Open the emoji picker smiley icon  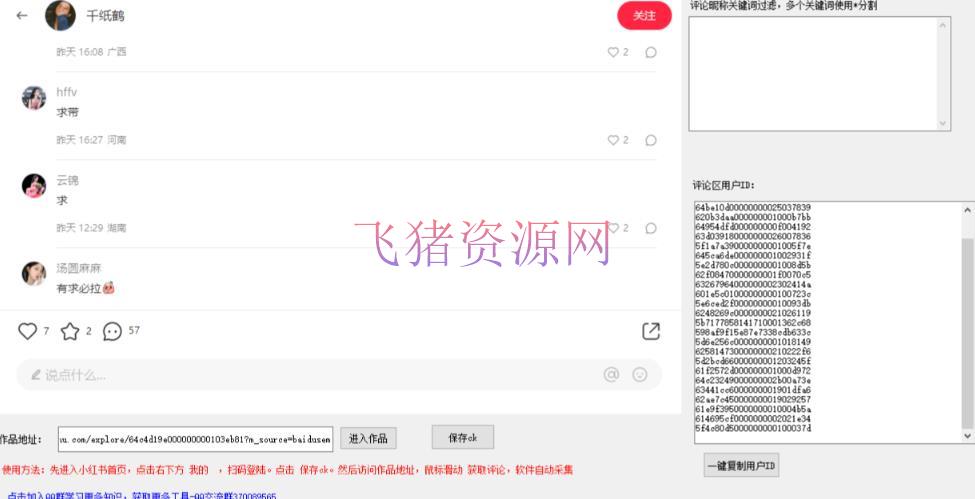click(x=639, y=375)
